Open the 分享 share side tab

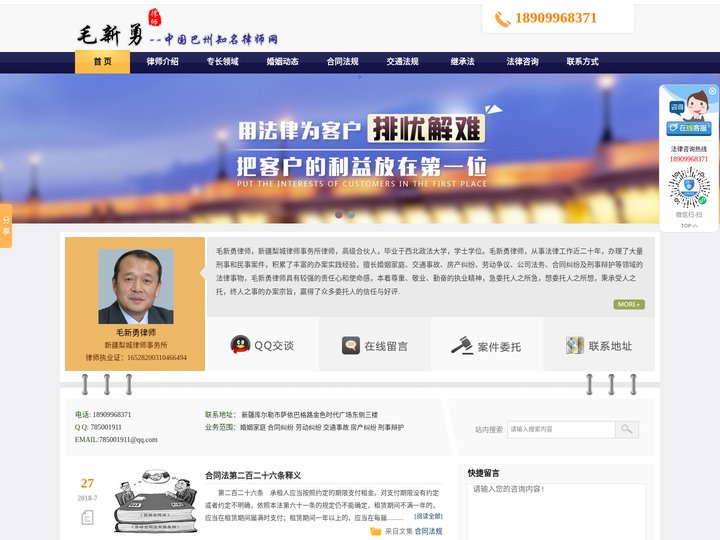(x=6, y=225)
